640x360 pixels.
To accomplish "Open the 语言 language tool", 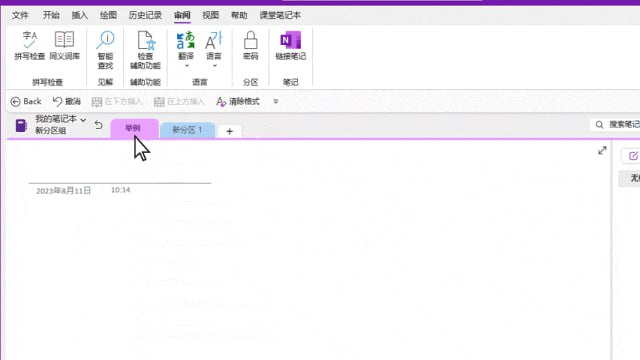I will pyautogui.click(x=214, y=45).
